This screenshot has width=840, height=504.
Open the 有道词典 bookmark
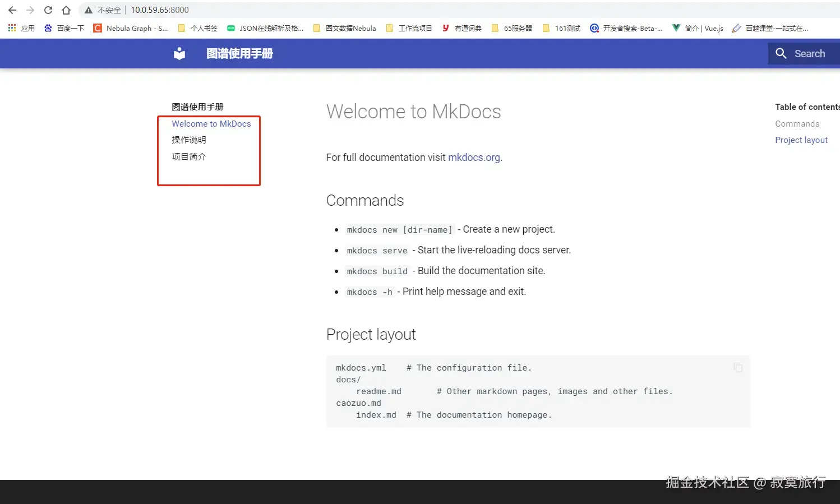click(461, 28)
